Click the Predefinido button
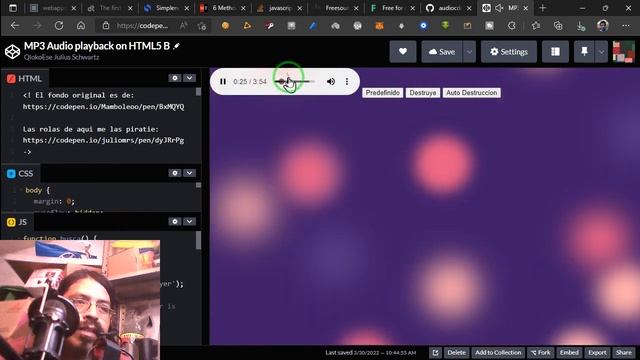The width and height of the screenshot is (640, 360). 382,93
